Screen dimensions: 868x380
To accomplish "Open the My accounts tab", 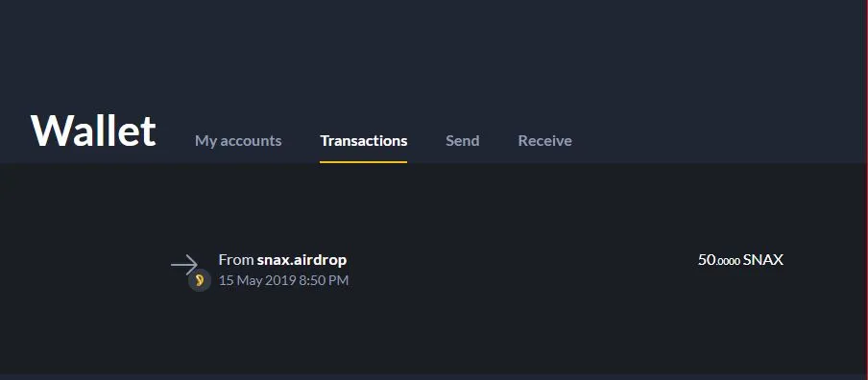I will tap(238, 141).
